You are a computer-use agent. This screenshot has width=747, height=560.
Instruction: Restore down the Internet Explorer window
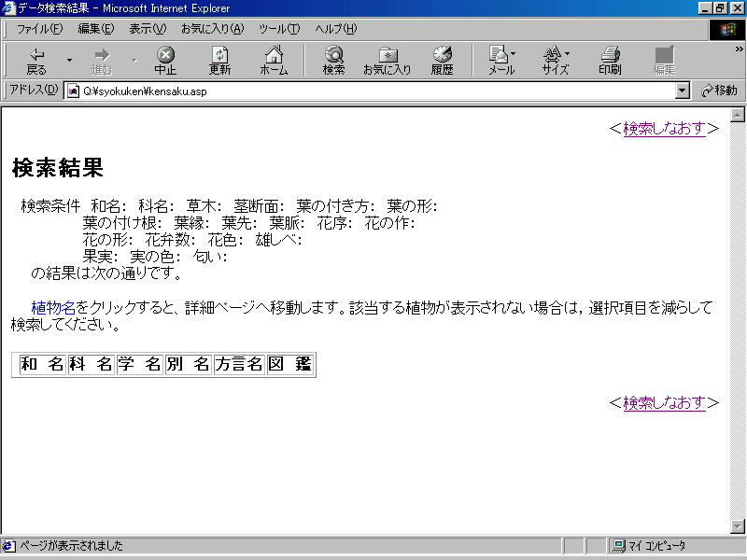point(720,8)
